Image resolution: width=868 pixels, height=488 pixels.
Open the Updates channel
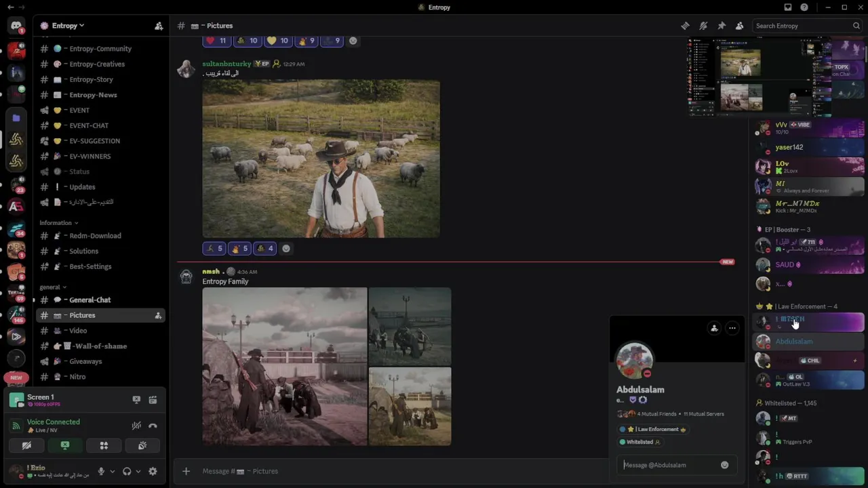tap(100, 187)
